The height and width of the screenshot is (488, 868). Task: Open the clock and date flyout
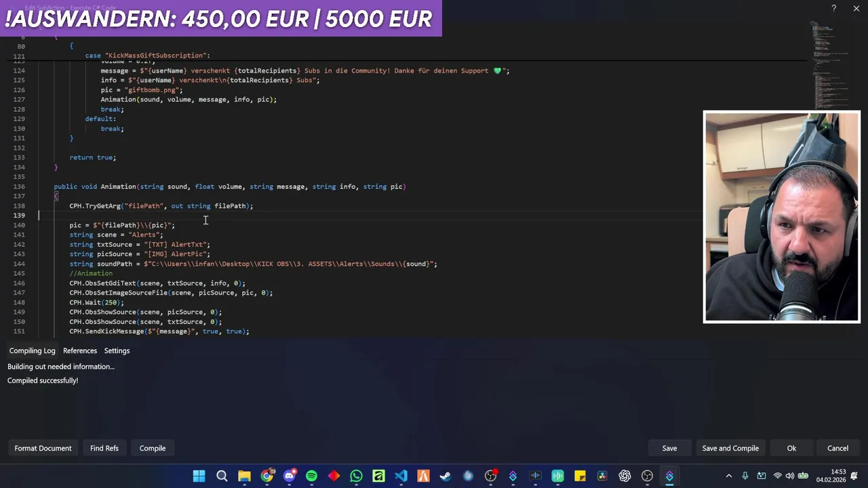pos(831,476)
